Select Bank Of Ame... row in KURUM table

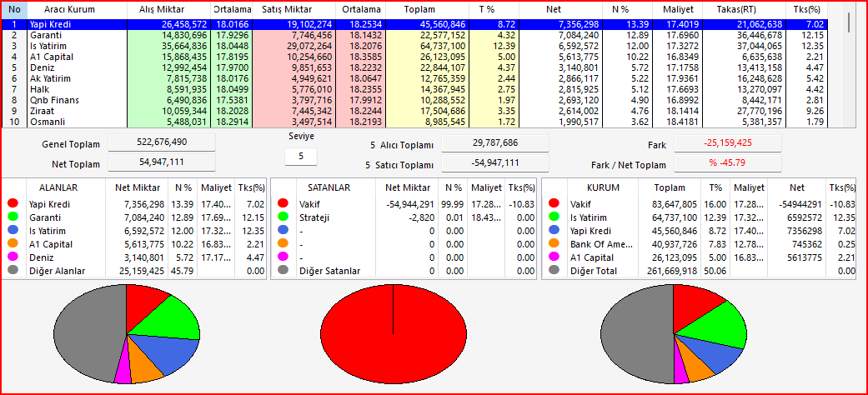coord(699,244)
